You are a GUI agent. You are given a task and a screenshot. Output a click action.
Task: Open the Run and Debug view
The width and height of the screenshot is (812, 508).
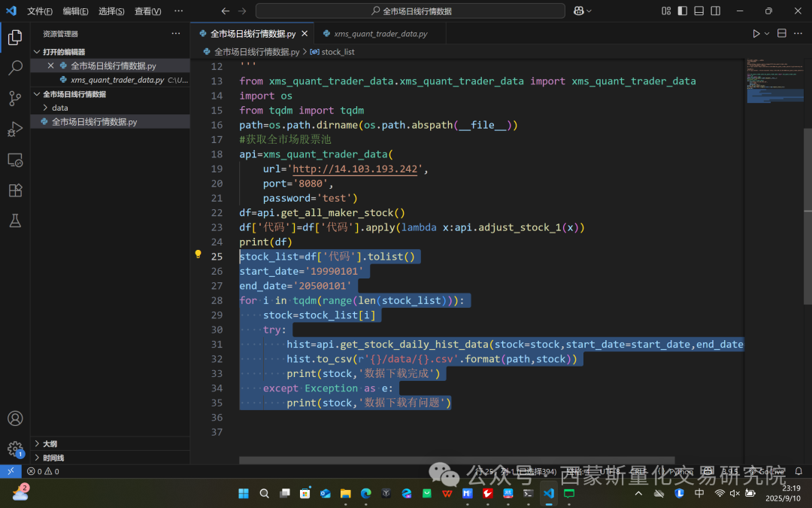(x=15, y=129)
